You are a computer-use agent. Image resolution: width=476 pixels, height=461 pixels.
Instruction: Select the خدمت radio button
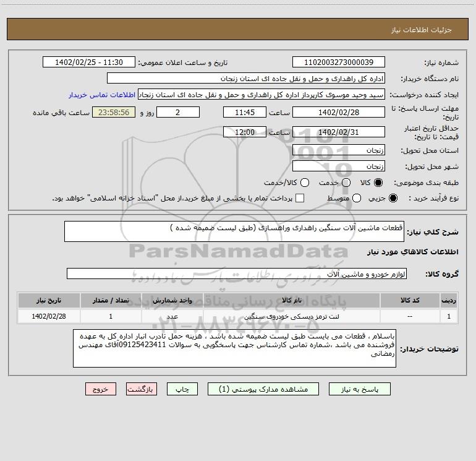point(346,183)
